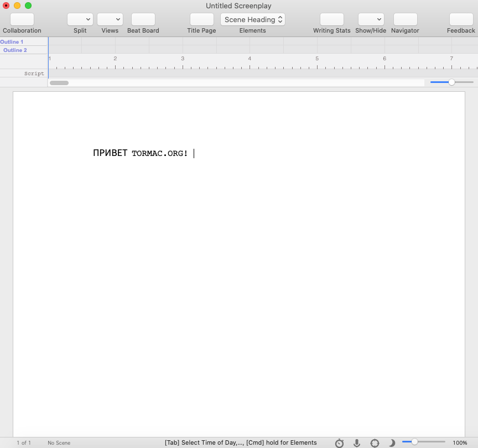The height and width of the screenshot is (448, 478).
Task: Click the microphone dictation icon
Action: pyautogui.click(x=357, y=443)
